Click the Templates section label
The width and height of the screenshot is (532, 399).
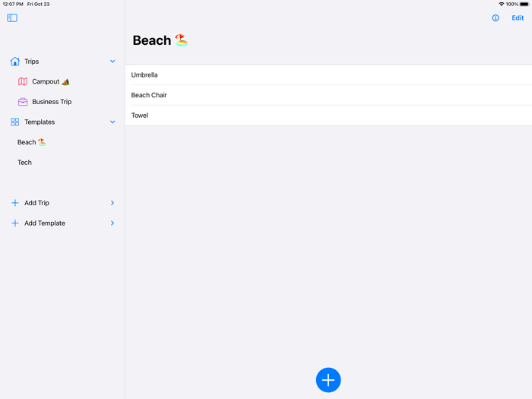pyautogui.click(x=40, y=122)
